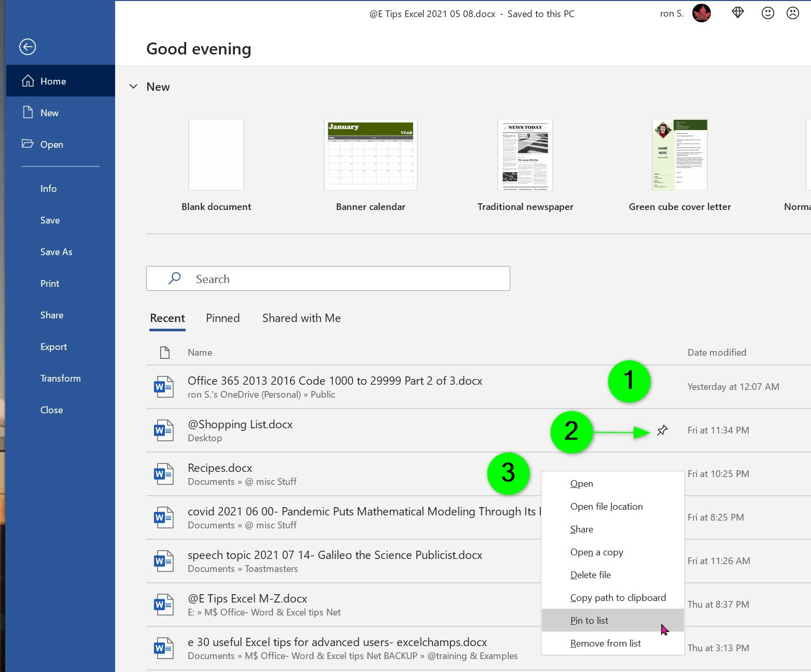The height and width of the screenshot is (672, 811).
Task: Click the back arrow icon in sidebar
Action: pyautogui.click(x=27, y=47)
